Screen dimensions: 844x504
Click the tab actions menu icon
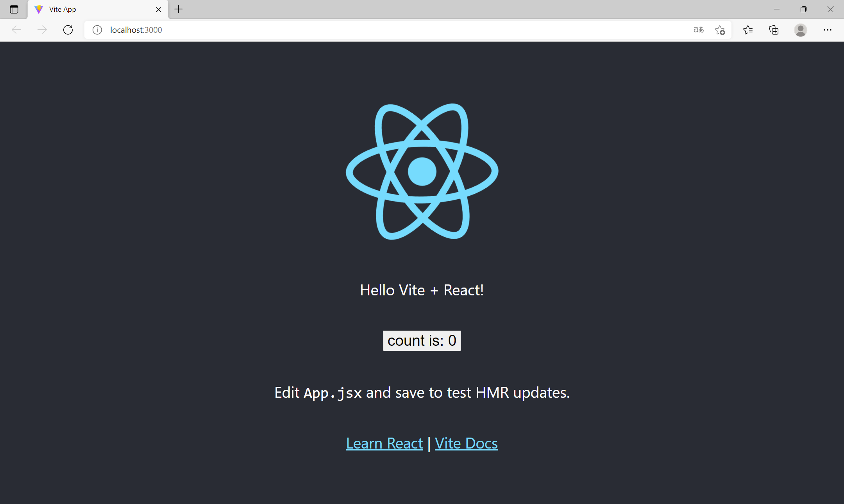(x=14, y=9)
